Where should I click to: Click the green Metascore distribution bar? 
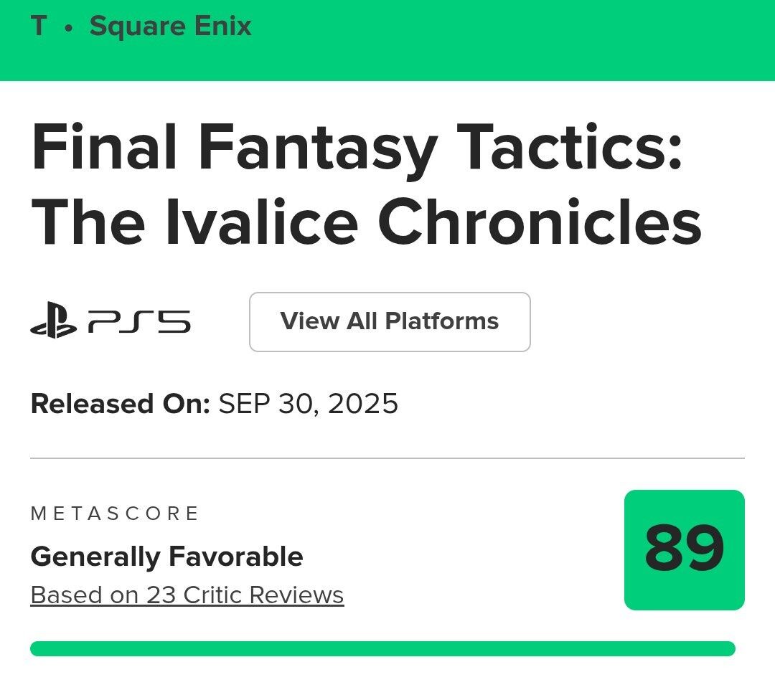382,648
